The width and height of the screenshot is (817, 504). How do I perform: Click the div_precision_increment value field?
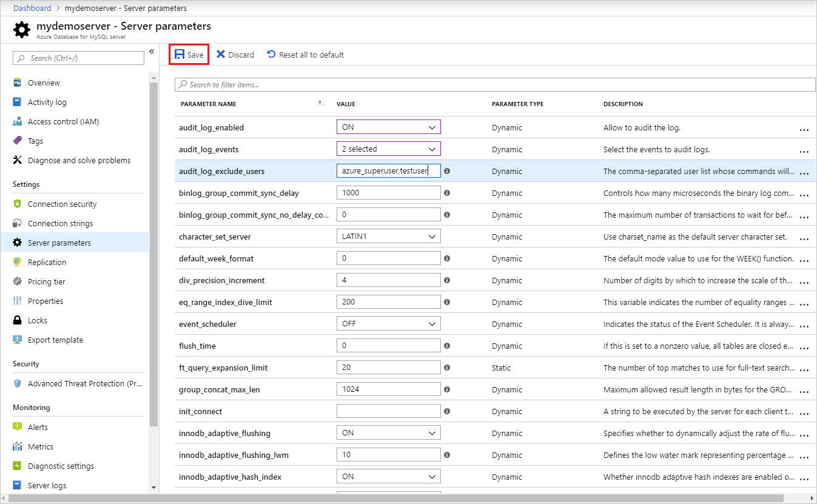click(389, 280)
